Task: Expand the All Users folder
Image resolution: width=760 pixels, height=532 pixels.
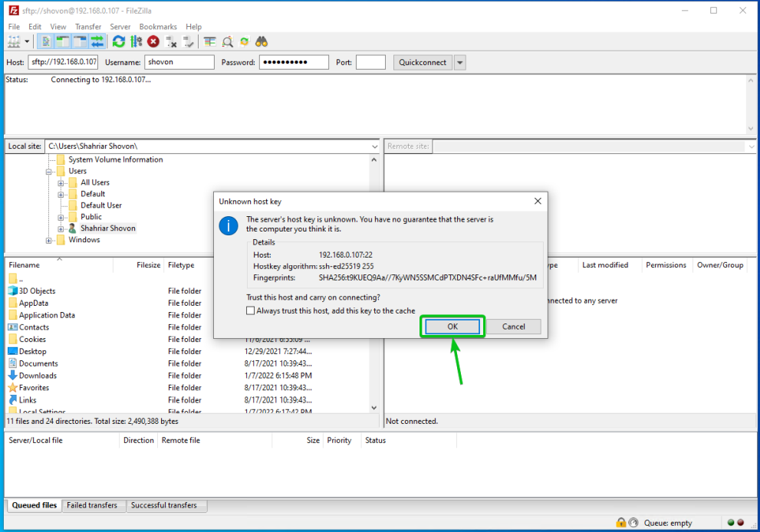Action: click(x=61, y=183)
